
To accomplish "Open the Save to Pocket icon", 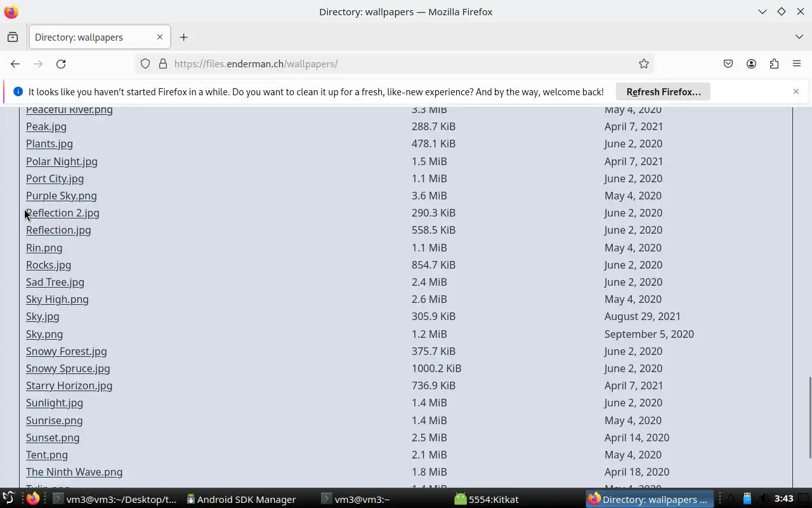I will tap(728, 63).
